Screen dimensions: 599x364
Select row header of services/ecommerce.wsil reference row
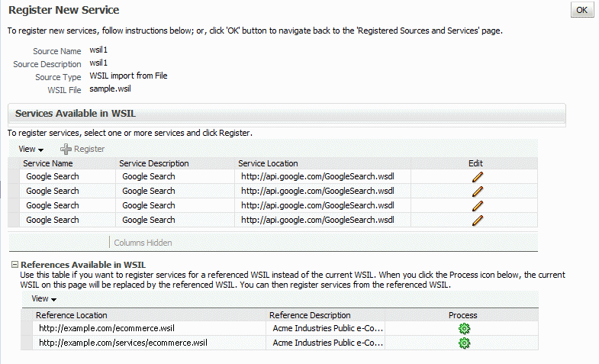(x=26, y=343)
